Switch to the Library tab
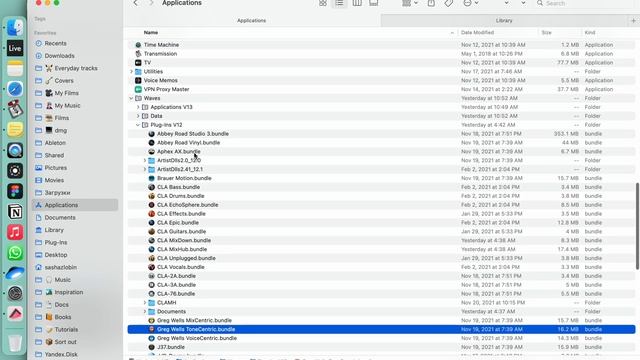 coord(504,20)
